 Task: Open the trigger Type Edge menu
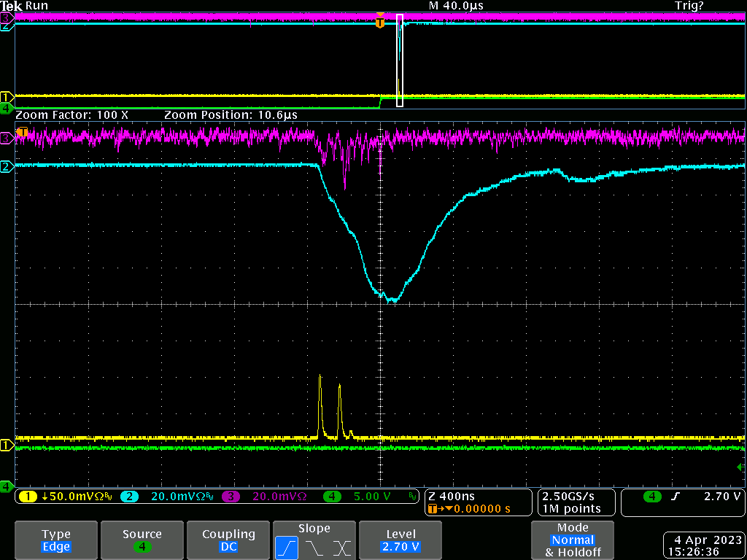coord(56,540)
